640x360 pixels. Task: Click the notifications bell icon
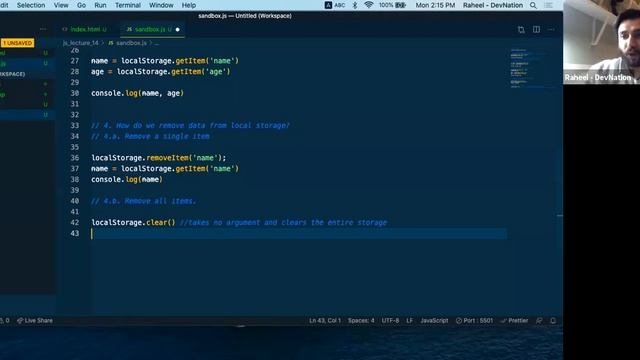[553, 320]
